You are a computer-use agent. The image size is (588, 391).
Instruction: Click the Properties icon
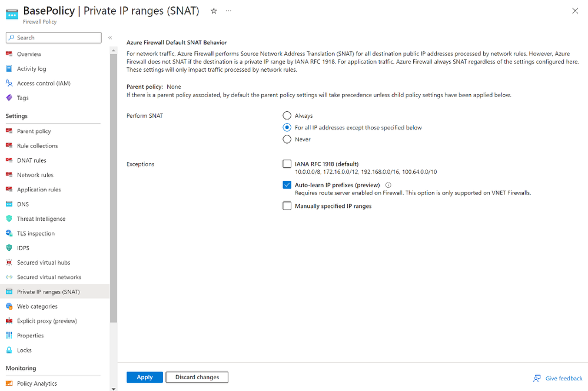tap(9, 336)
